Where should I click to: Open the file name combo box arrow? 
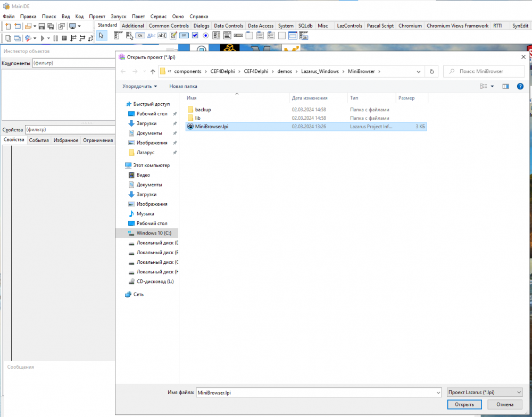pyautogui.click(x=438, y=393)
